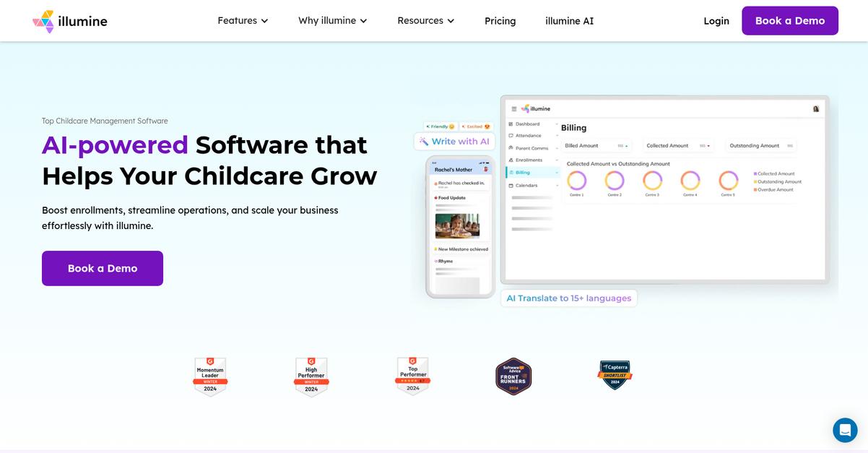The image size is (868, 453).
Task: Click the Centre 5 donut chart
Action: [729, 181]
